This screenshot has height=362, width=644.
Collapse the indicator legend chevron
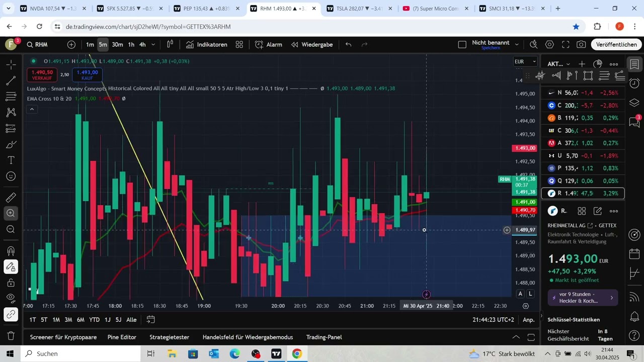point(32,109)
